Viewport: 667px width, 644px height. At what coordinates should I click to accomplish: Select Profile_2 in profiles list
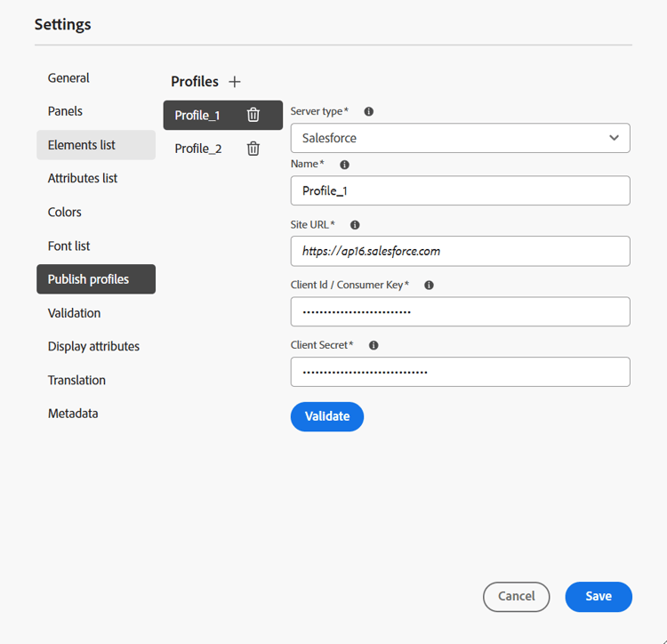(x=198, y=149)
